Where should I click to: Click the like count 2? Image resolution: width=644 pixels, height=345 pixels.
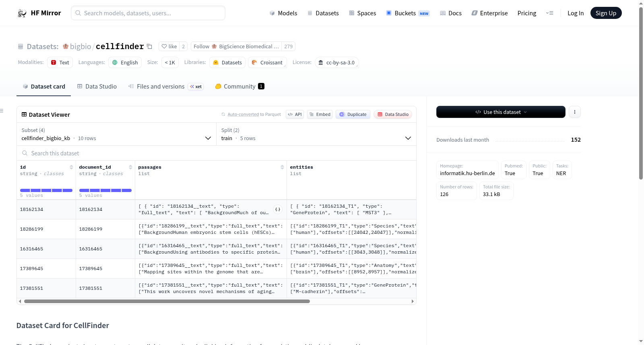[184, 46]
